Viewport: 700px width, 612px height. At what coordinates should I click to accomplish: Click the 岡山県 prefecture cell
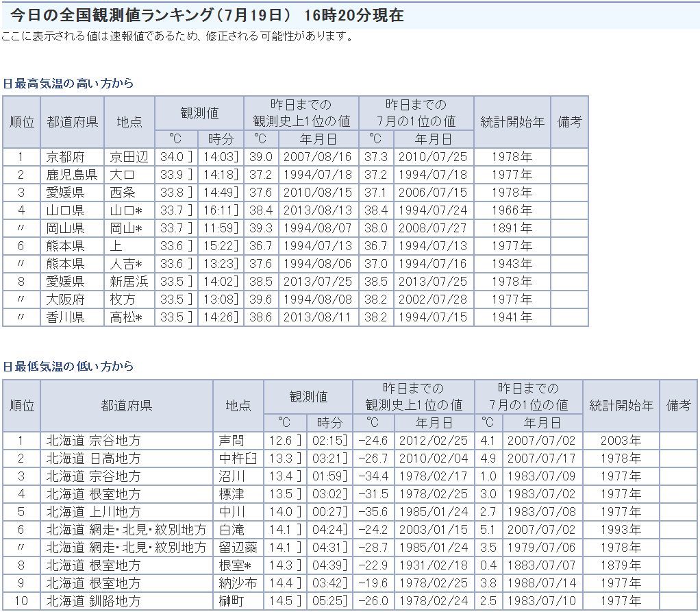click(65, 228)
